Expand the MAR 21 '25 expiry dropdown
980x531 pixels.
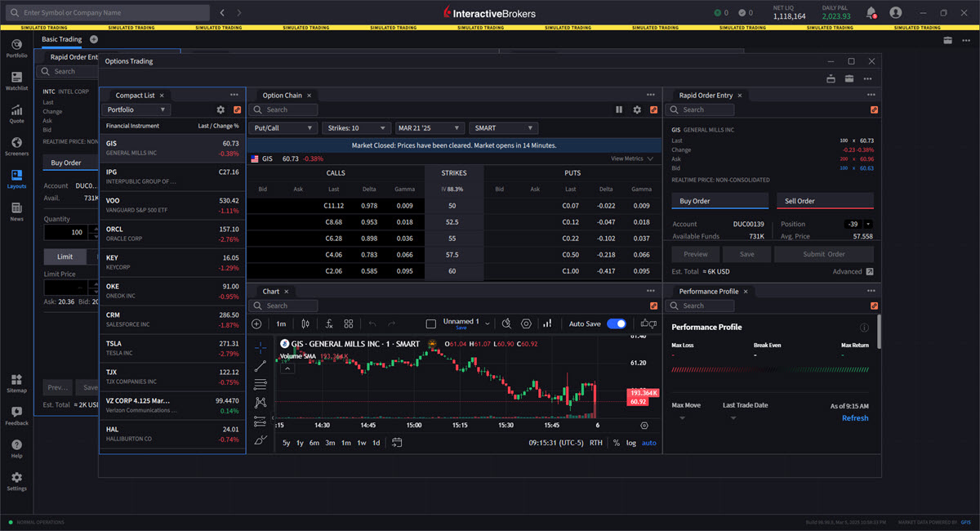(430, 128)
